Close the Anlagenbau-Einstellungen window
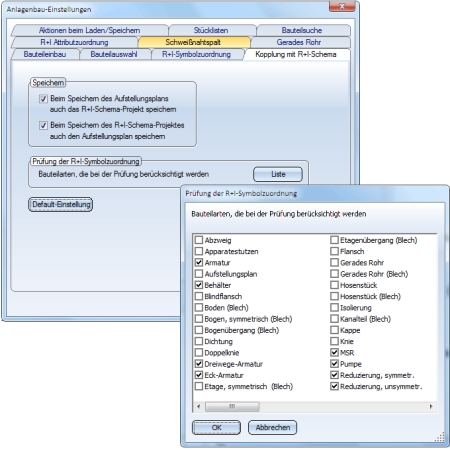Viewport: 450px width, 450px height. click(x=342, y=6)
